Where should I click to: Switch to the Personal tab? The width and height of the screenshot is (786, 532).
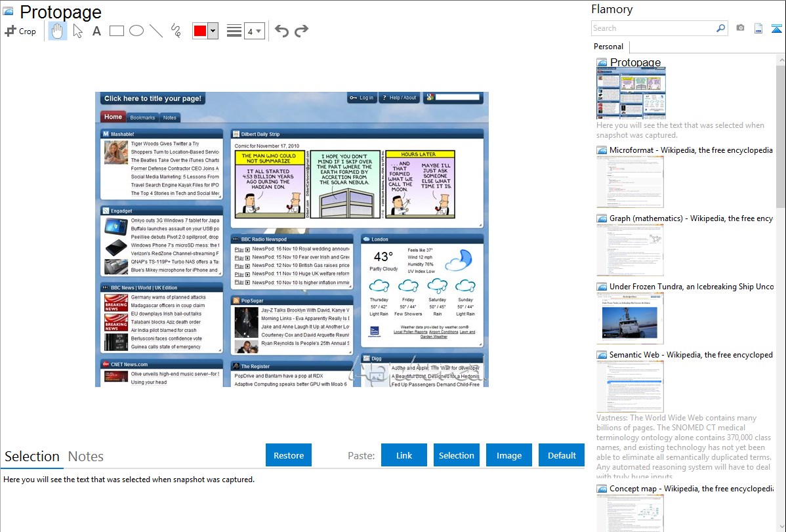point(609,46)
